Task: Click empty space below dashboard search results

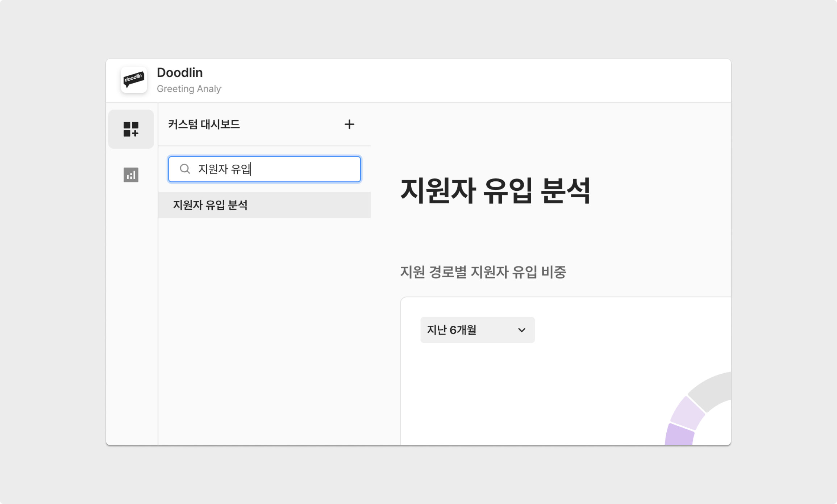Action: [x=264, y=326]
